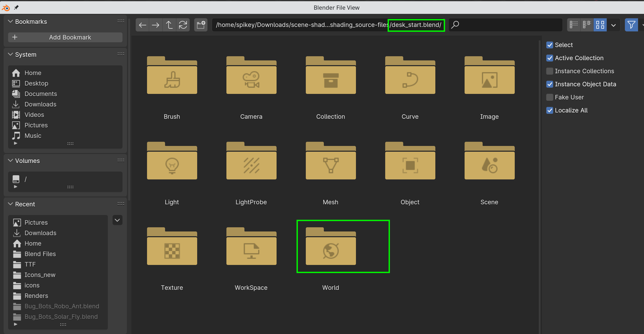
Task: Open display settings dropdown arrow
Action: [x=613, y=25]
